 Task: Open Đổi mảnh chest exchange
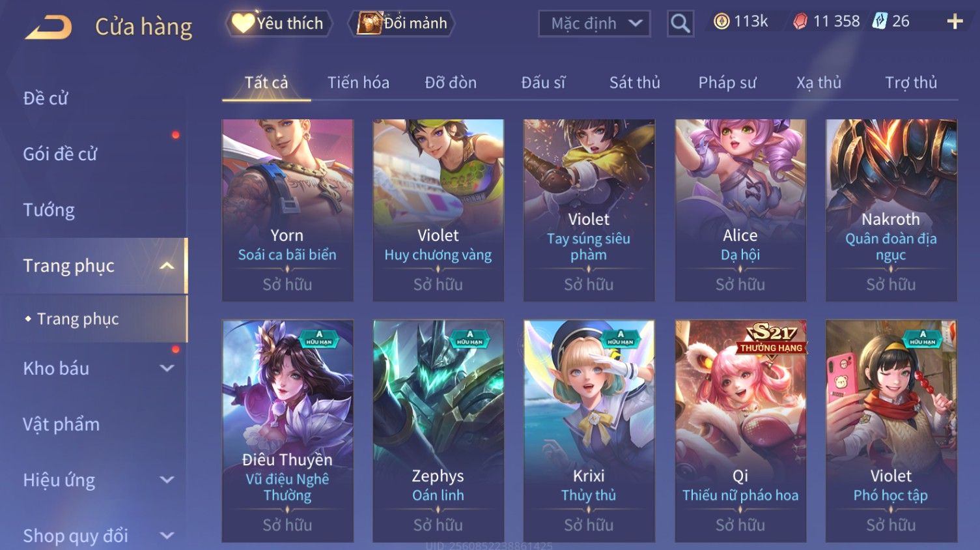(402, 23)
